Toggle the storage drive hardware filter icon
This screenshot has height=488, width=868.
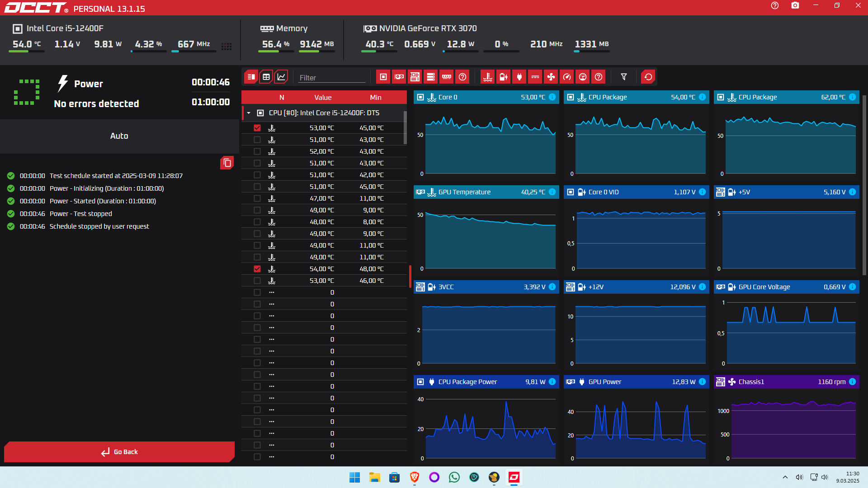pos(431,77)
